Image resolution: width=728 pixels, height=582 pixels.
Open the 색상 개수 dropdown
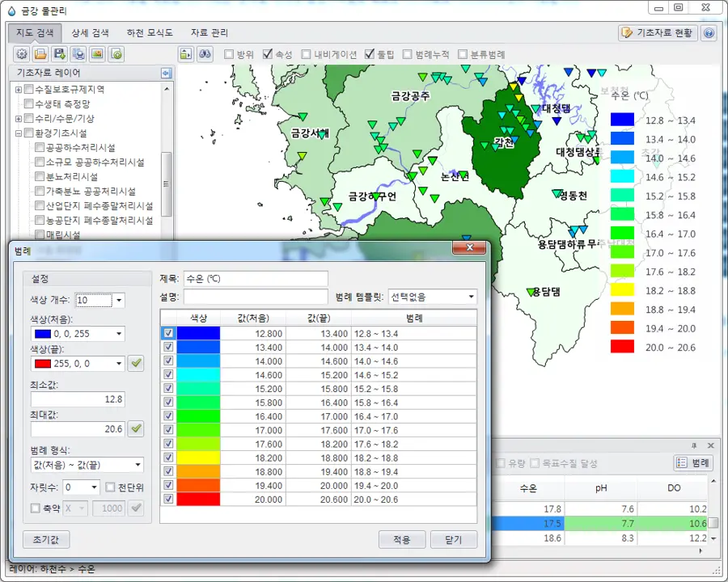point(120,300)
